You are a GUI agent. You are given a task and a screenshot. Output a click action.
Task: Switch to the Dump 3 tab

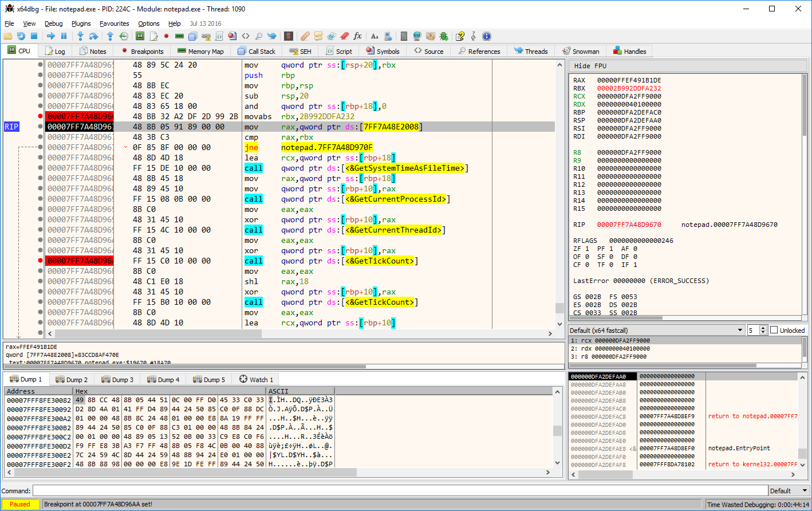(117, 379)
